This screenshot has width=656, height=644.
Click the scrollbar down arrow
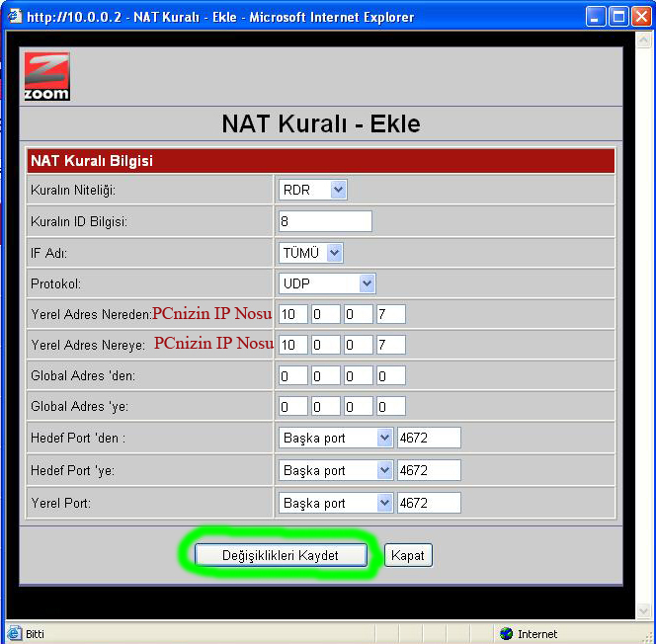(643, 611)
